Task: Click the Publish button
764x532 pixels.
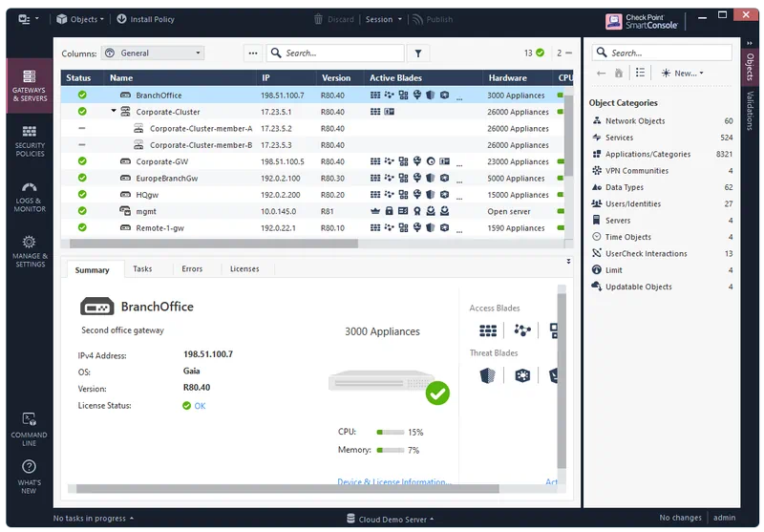Action: (x=433, y=19)
